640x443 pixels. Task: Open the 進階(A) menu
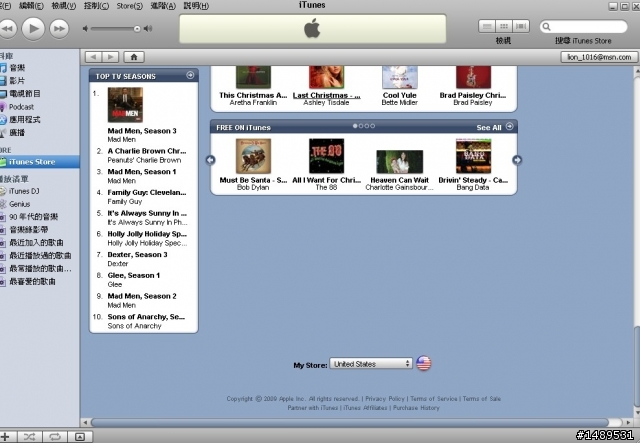163,6
